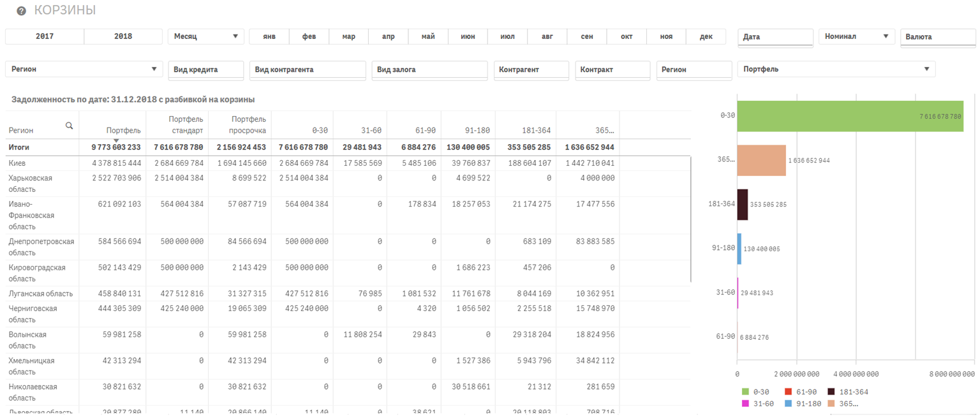Click the table's vertical scrollbar

click(x=691, y=220)
